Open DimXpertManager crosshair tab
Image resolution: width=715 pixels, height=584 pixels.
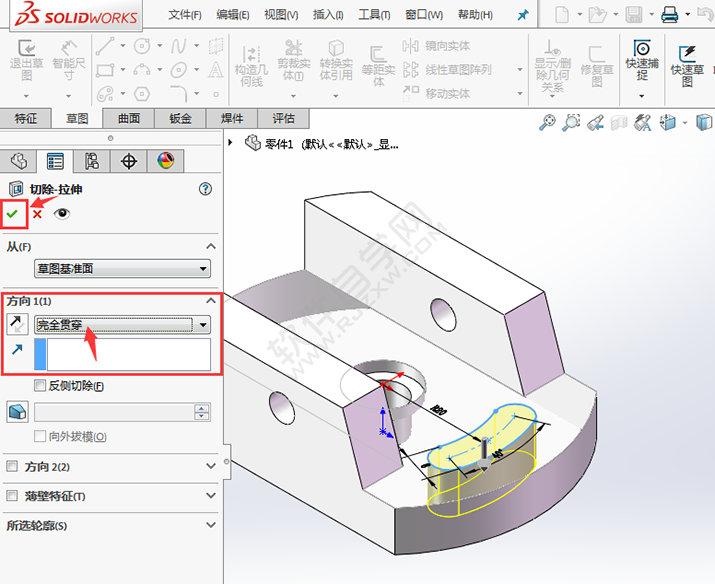tap(129, 161)
